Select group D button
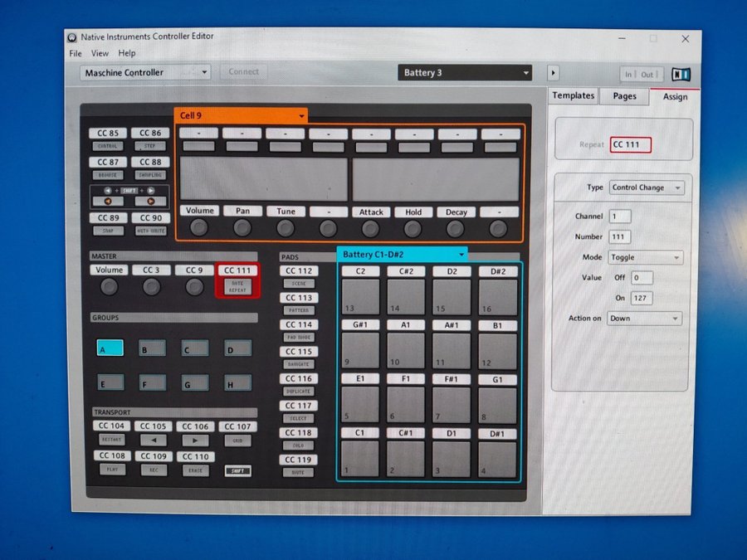The width and height of the screenshot is (747, 560). [238, 348]
